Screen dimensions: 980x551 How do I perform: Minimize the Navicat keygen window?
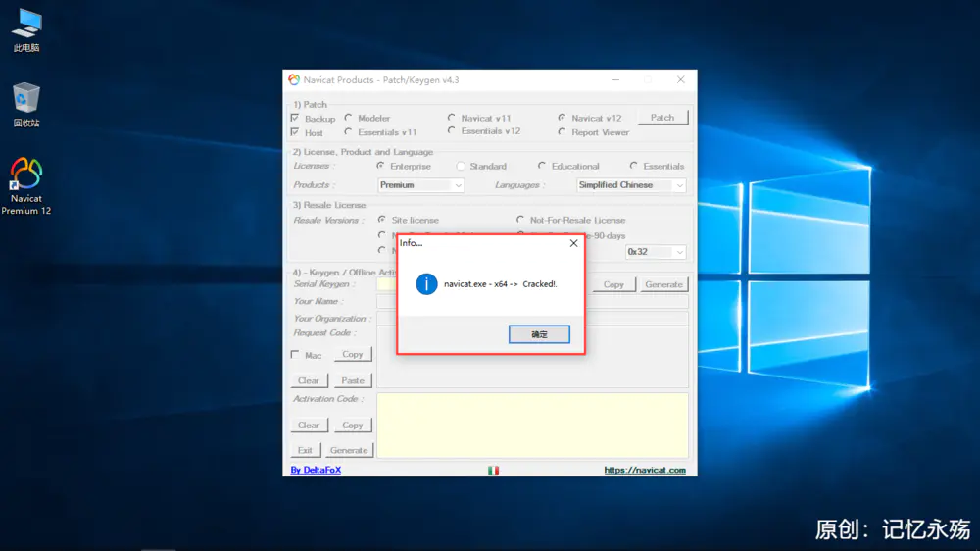[615, 80]
